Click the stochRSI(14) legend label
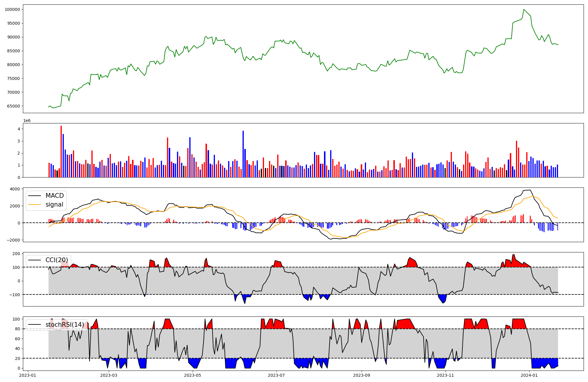This screenshot has height=382, width=588. click(65, 325)
